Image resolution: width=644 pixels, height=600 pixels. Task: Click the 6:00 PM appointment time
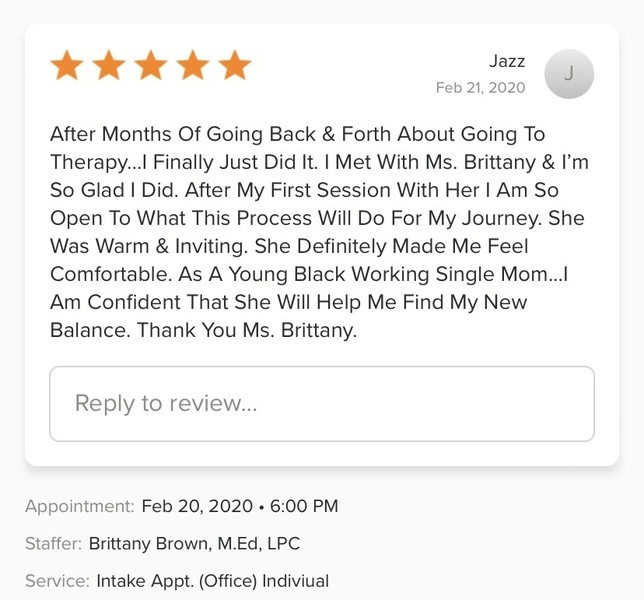(x=304, y=506)
